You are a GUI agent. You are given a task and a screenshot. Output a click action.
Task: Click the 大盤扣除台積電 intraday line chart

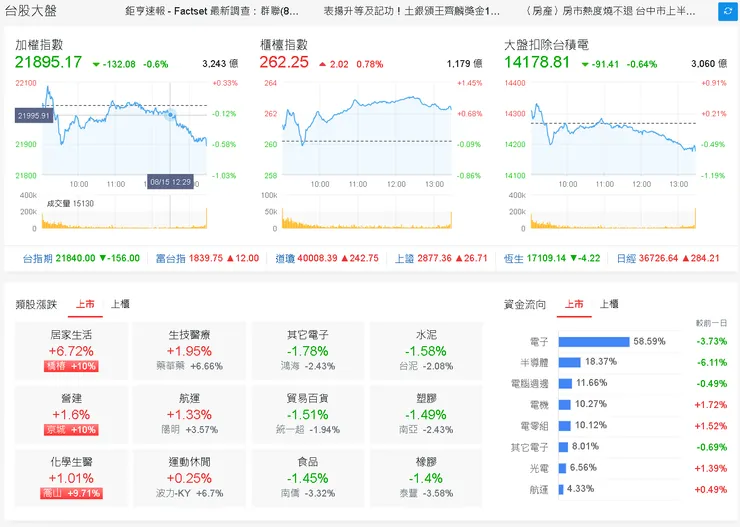[x=613, y=128]
